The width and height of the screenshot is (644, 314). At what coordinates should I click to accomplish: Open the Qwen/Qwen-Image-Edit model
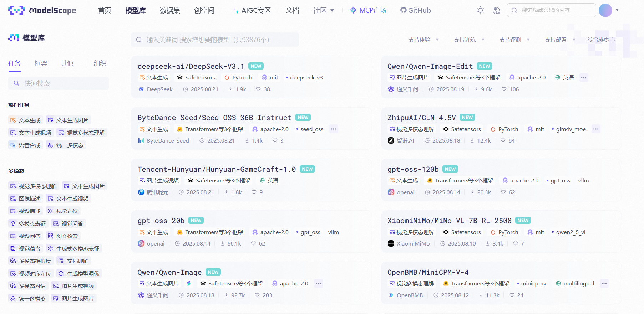tap(430, 66)
